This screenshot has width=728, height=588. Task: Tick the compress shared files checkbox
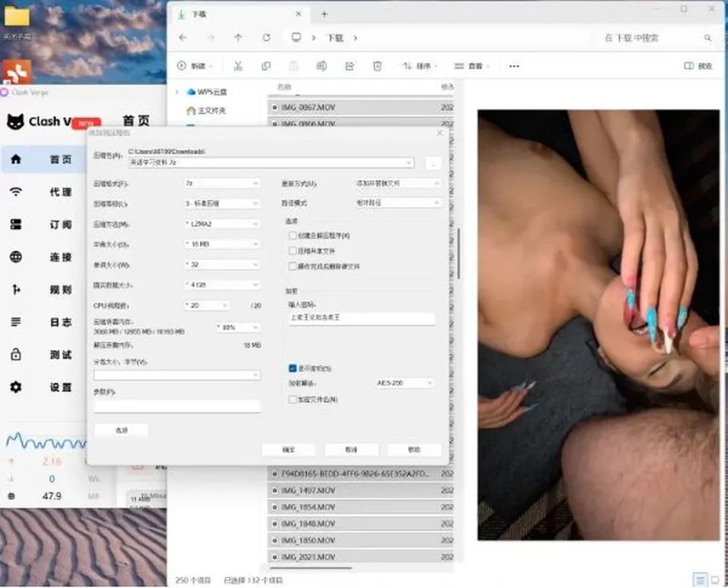tap(293, 251)
